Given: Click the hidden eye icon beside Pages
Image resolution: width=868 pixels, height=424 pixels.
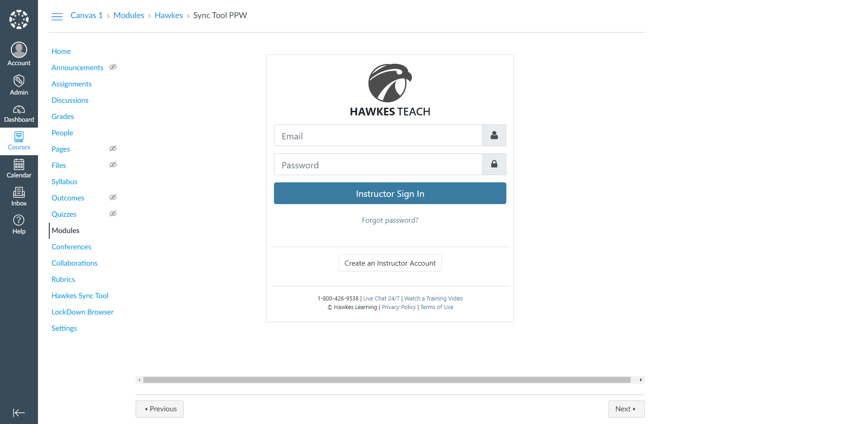Looking at the screenshot, I should tap(113, 149).
